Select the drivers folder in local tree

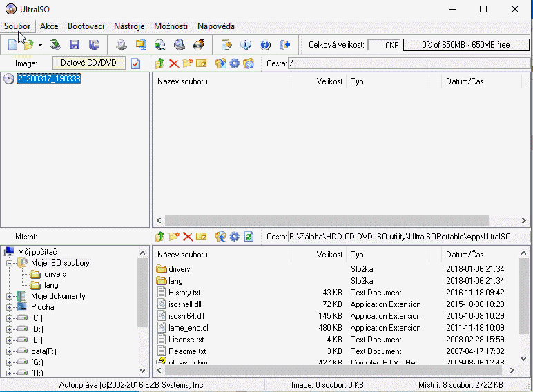55,274
